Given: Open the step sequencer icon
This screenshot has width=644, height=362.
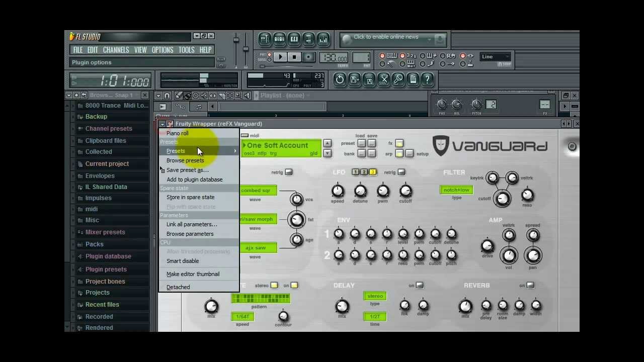Looking at the screenshot, I should [x=280, y=39].
